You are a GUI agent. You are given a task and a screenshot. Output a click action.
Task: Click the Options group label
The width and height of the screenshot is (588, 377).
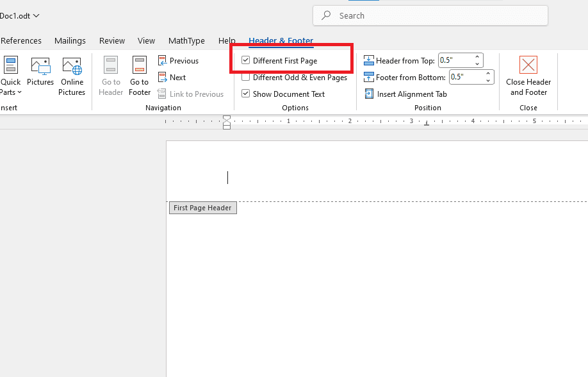[295, 108]
